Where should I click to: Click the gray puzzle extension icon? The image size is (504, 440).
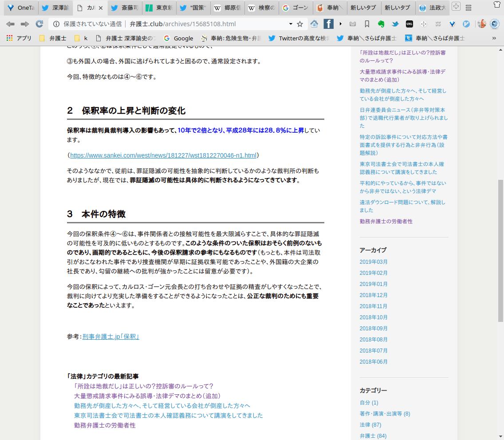point(438,24)
